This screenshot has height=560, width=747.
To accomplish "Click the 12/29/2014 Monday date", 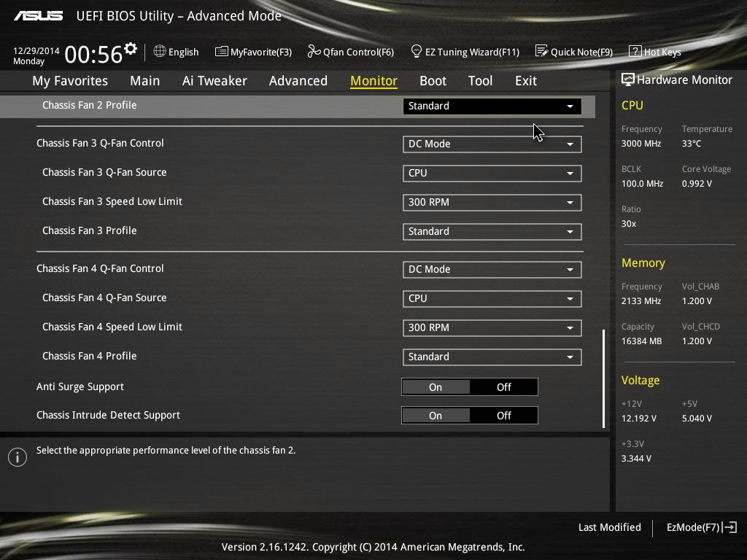I will click(36, 55).
